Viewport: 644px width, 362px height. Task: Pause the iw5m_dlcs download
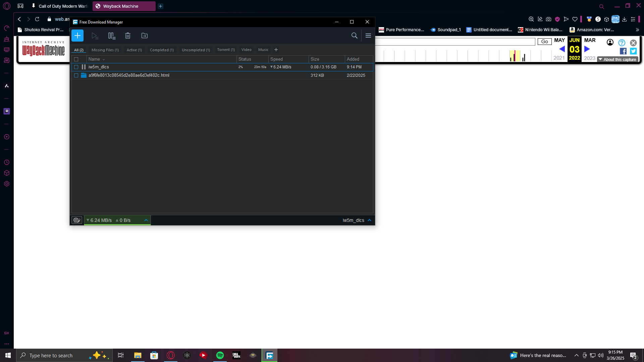pyautogui.click(x=84, y=67)
